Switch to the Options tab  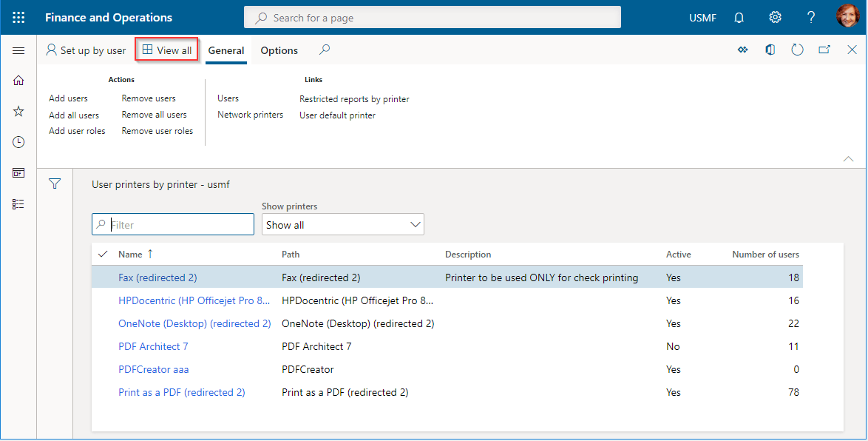click(279, 50)
